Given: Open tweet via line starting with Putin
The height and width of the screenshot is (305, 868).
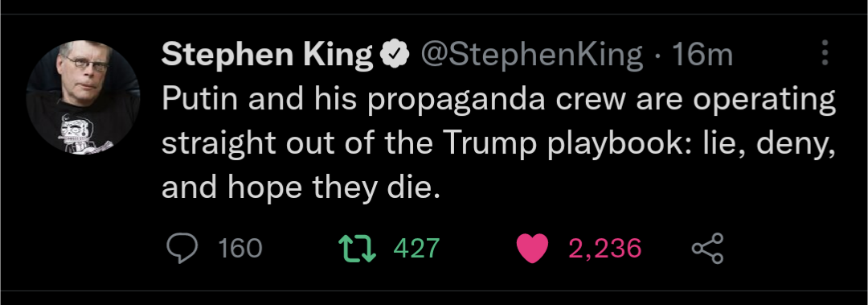Looking at the screenshot, I should 499,101.
